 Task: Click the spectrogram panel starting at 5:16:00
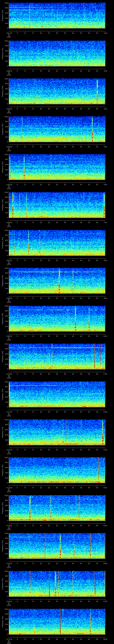57,584
